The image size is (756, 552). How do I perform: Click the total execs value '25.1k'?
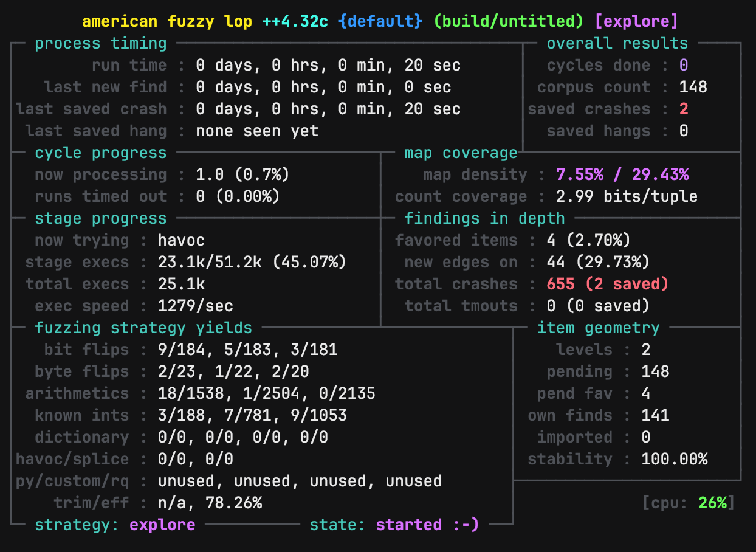[181, 285]
